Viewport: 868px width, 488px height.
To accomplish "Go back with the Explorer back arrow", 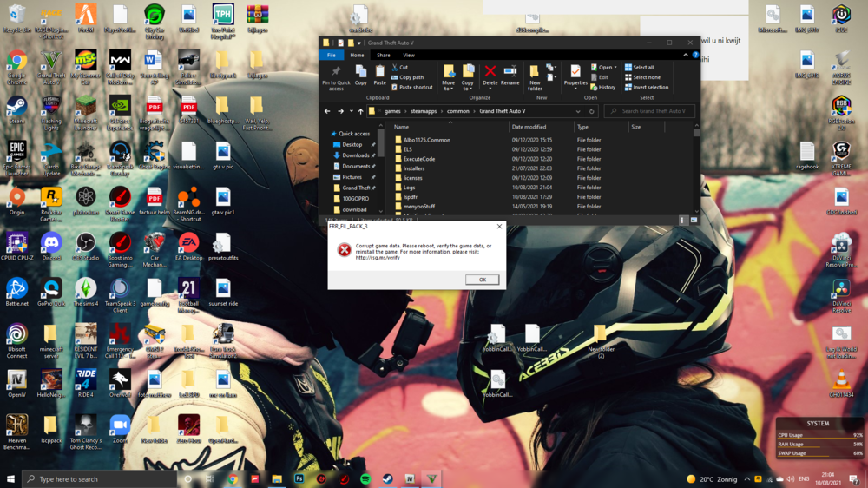I will click(327, 111).
